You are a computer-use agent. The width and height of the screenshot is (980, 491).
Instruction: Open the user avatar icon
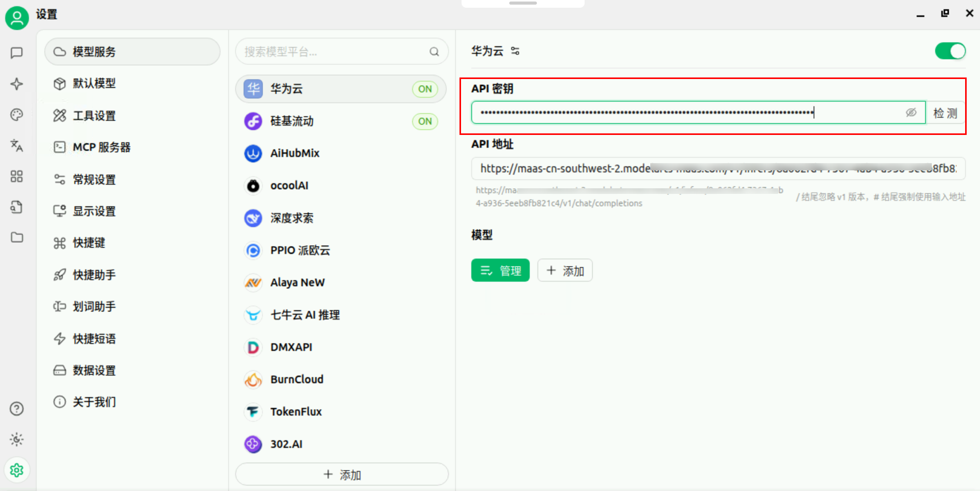pos(17,18)
